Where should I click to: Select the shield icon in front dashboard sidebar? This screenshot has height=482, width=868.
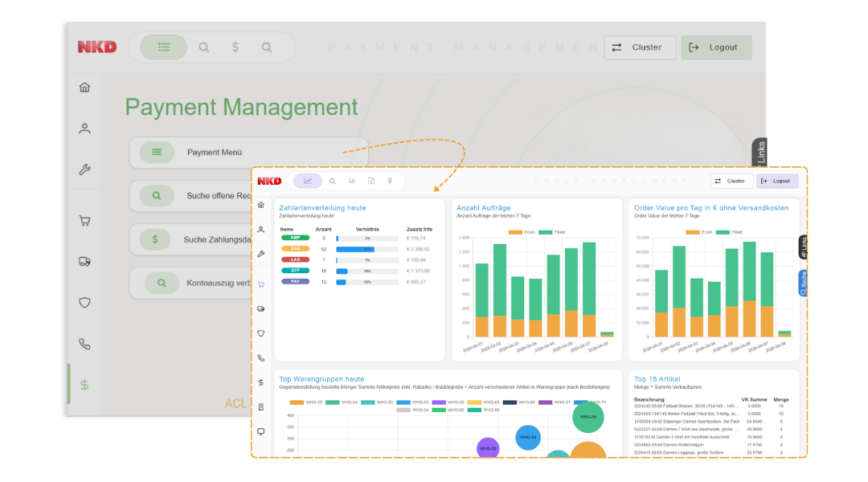tap(261, 333)
